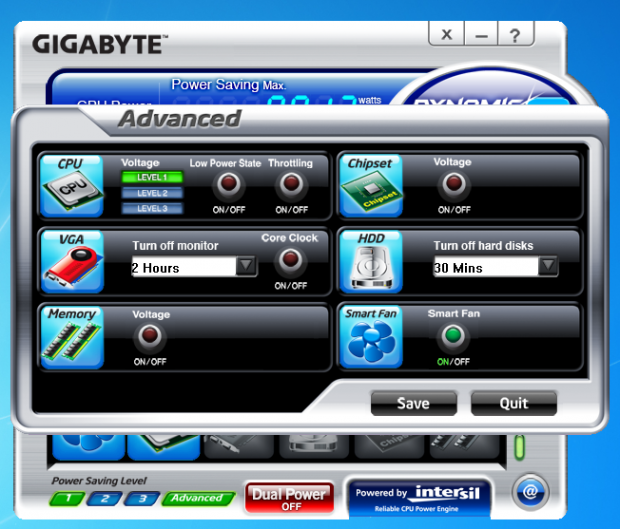Viewport: 620px width, 529px height.
Task: Click the greyed VGA icon in bottom strip
Action: [x=238, y=447]
